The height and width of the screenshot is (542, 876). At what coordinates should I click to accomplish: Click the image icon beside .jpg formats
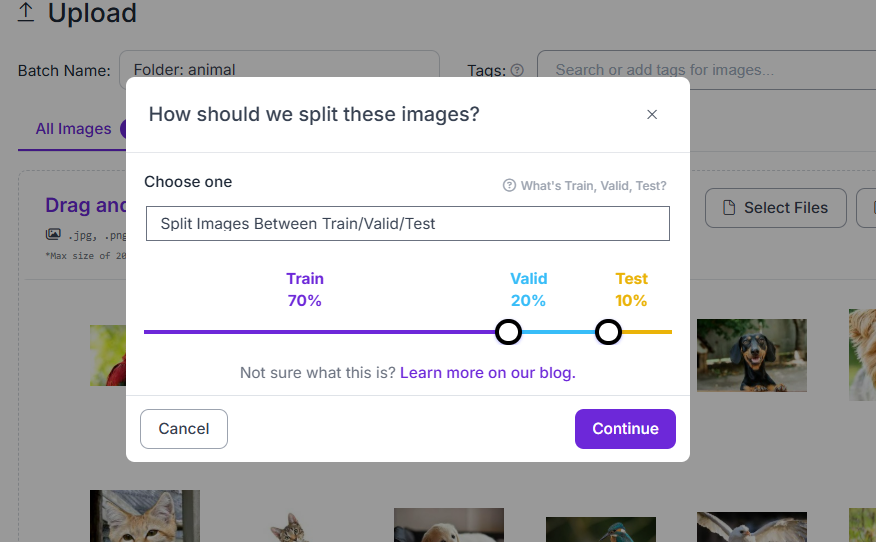[53, 234]
